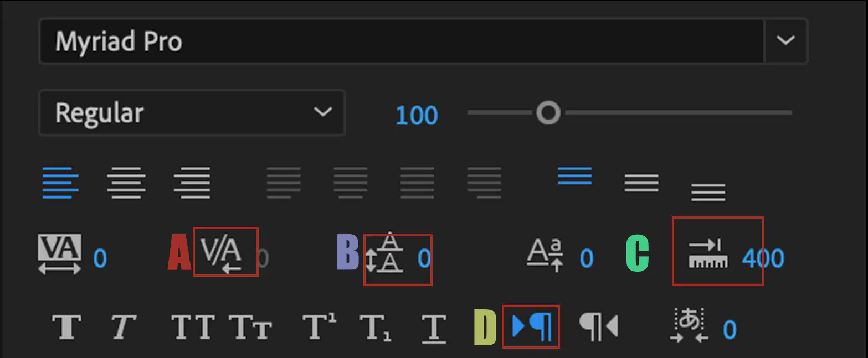This screenshot has width=868, height=358.
Task: Toggle Underline text style
Action: click(434, 327)
